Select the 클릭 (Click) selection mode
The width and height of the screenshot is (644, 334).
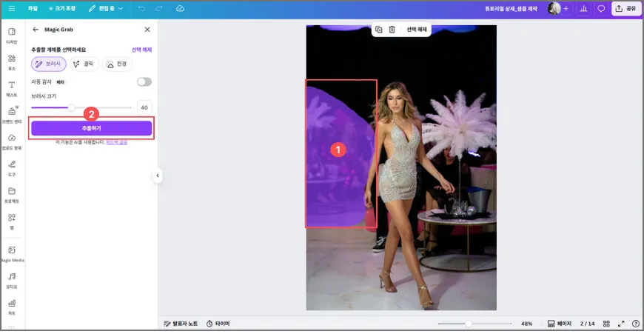[x=84, y=64]
